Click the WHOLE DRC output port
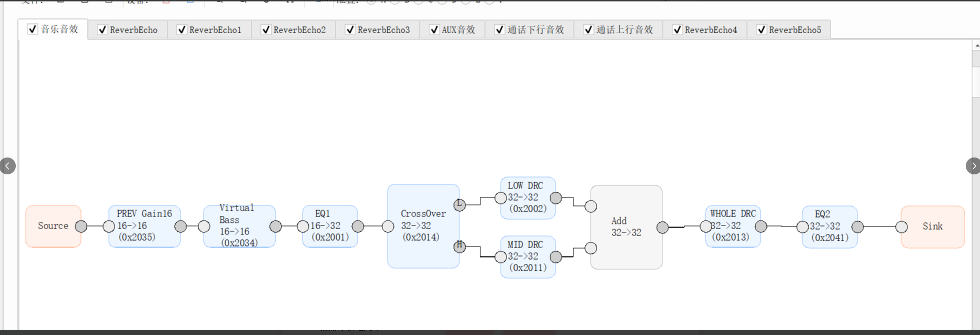Screen dimensions: 980x335 coord(761,226)
